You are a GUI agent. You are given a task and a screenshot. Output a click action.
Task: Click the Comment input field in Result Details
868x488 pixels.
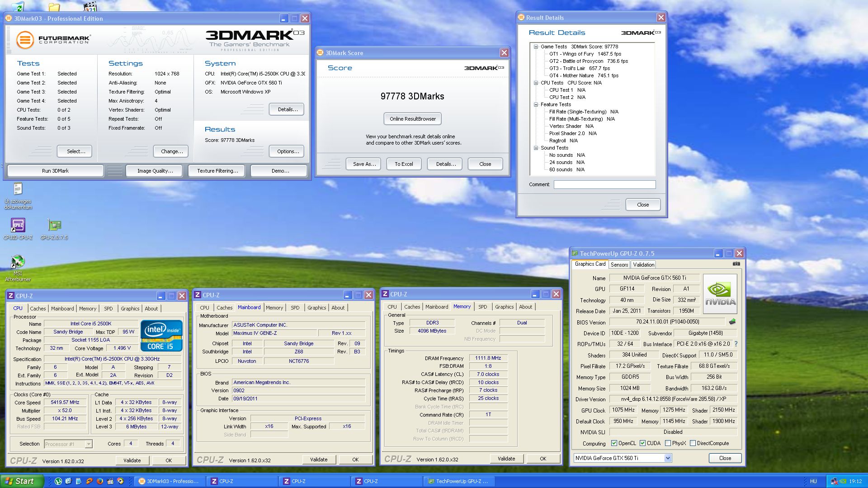(x=604, y=184)
